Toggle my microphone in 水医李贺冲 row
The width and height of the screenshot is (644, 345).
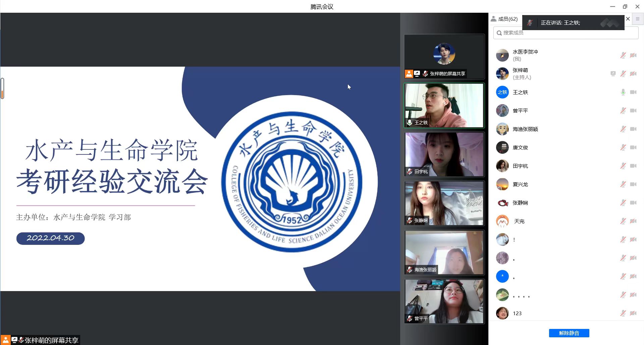coord(623,55)
